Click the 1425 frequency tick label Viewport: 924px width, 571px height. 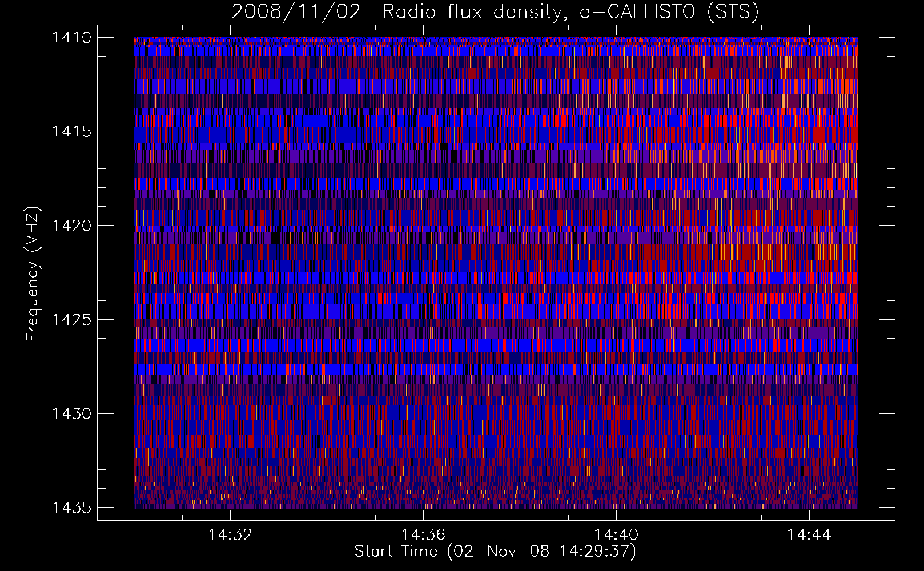pos(71,320)
